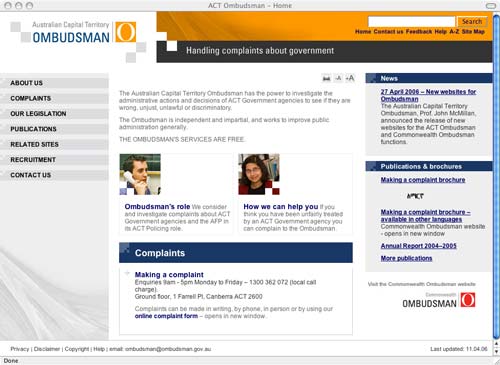
Task: Open brochure in other languages link
Action: coord(425,216)
